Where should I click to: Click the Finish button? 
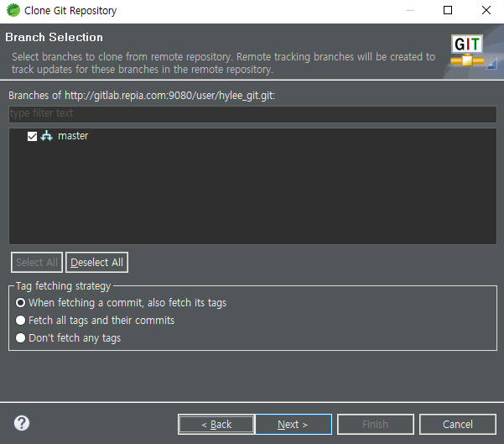(375, 425)
